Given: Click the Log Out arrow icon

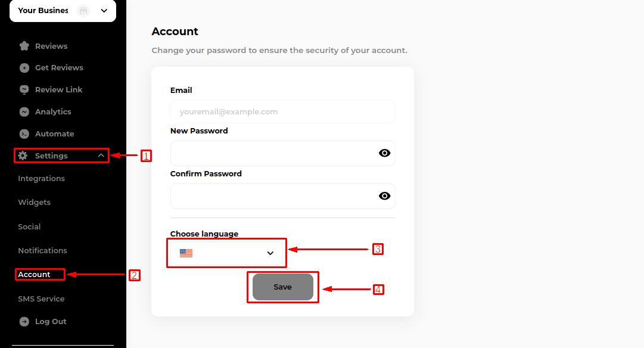Looking at the screenshot, I should tap(24, 322).
